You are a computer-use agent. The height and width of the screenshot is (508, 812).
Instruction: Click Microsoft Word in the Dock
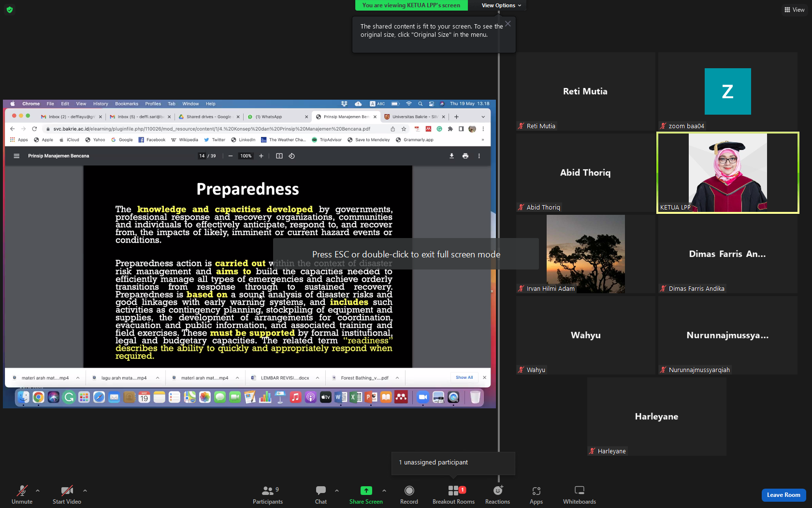point(341,397)
